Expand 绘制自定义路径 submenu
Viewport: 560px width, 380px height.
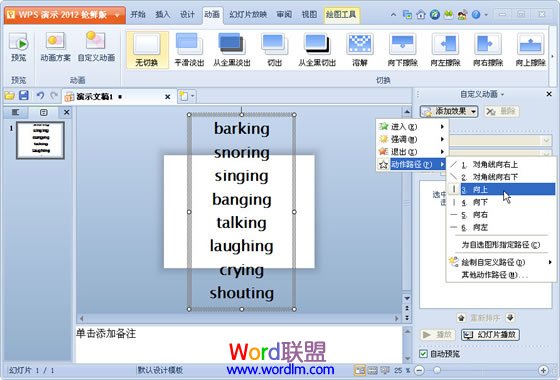point(501,262)
